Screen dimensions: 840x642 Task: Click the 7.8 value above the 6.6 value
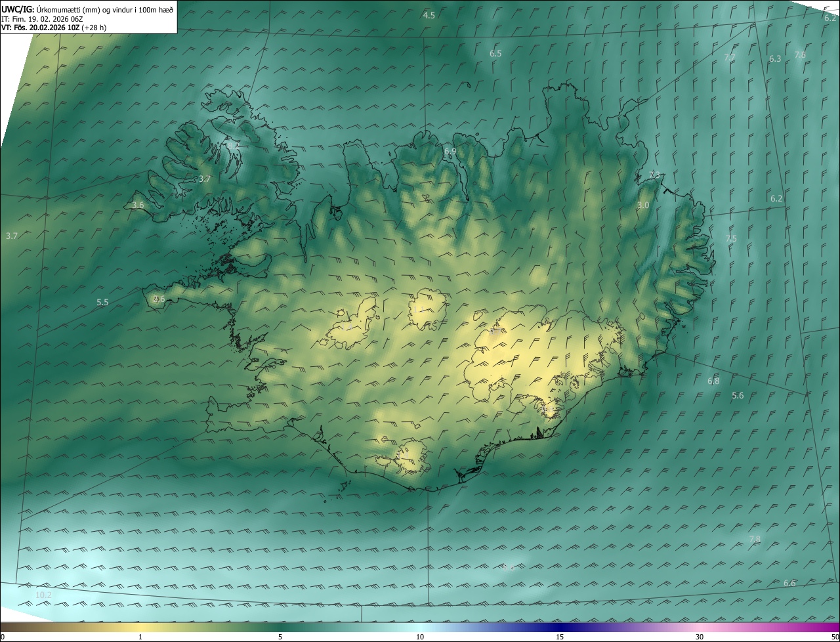755,540
